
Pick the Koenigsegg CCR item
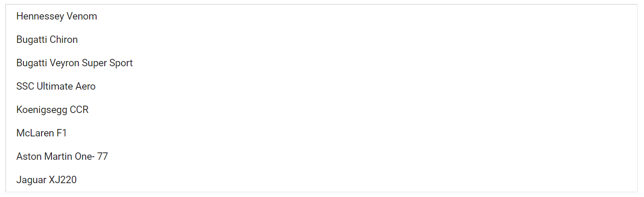click(321, 110)
